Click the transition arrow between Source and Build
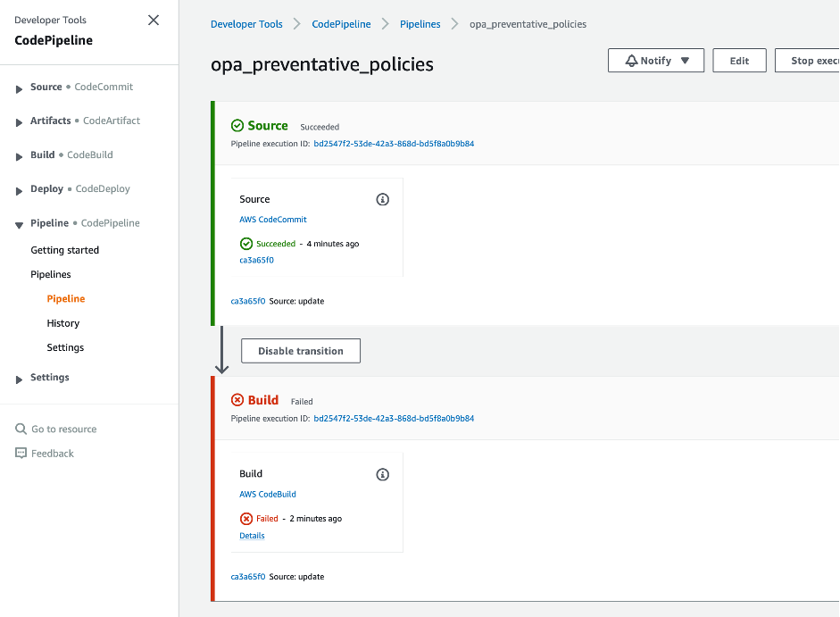Viewport: 840px width, 617px height. click(x=222, y=352)
